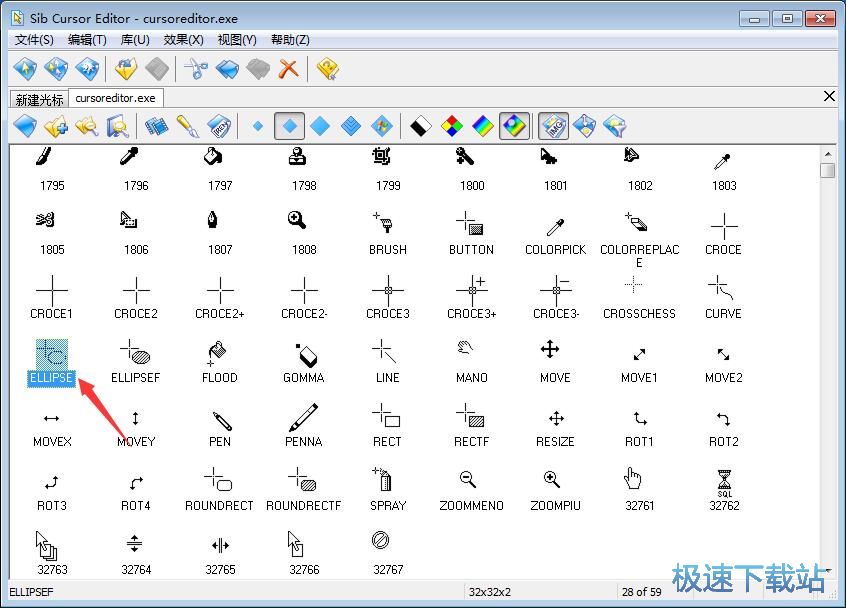Screen dimensions: 846x608
Task: Click the SPRAY cursor icon
Action: coord(387,481)
